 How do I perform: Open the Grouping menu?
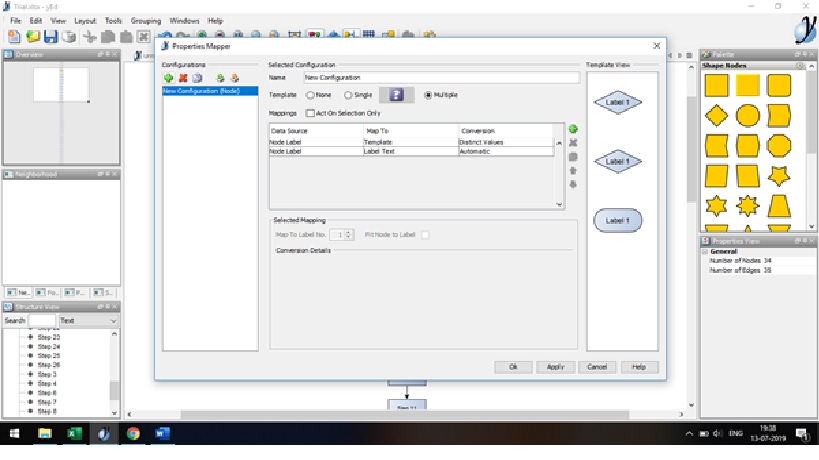point(147,20)
